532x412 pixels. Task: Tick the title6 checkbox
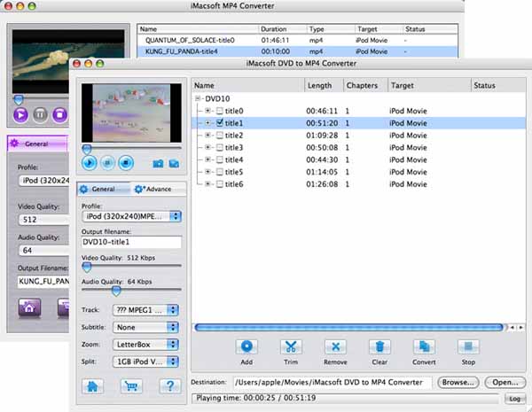[x=220, y=184]
